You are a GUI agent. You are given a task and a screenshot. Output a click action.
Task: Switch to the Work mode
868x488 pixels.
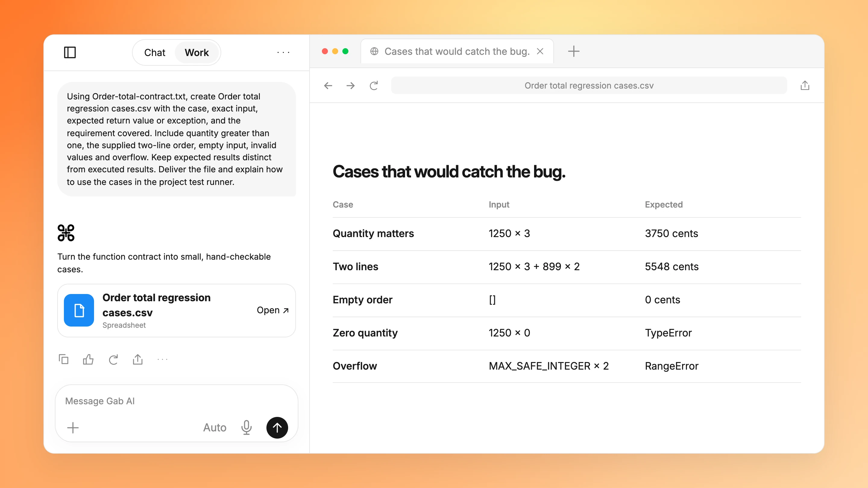tap(197, 52)
